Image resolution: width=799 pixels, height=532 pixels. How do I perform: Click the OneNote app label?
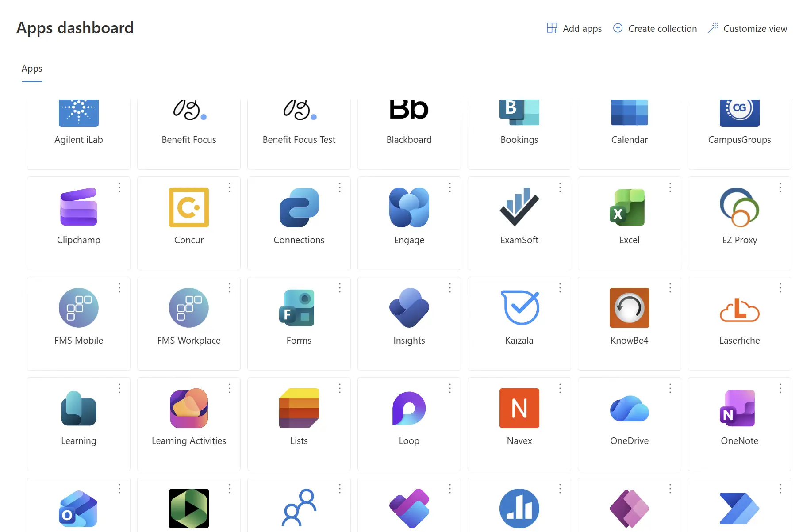[x=740, y=441]
